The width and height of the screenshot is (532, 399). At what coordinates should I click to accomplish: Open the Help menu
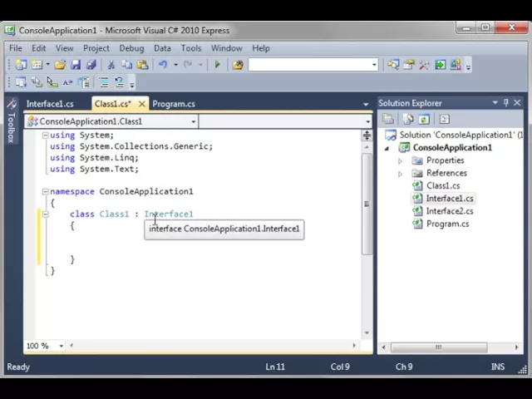coord(261,48)
